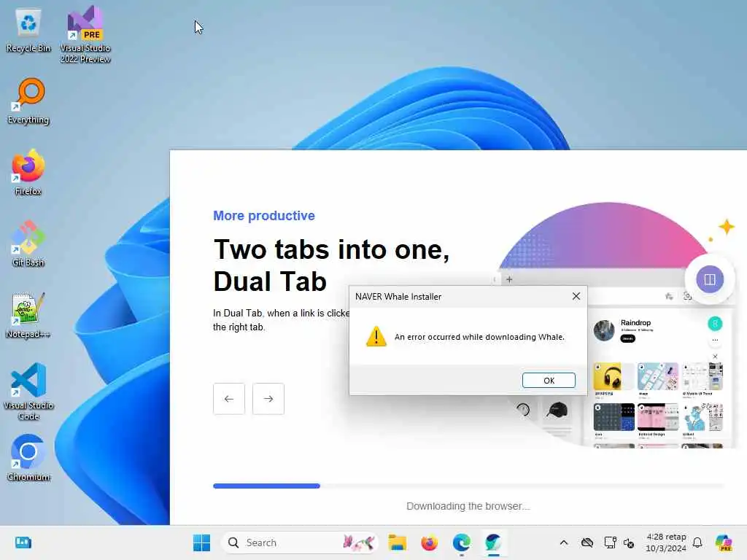
Task: Open Firefox from the taskbar
Action: point(429,542)
